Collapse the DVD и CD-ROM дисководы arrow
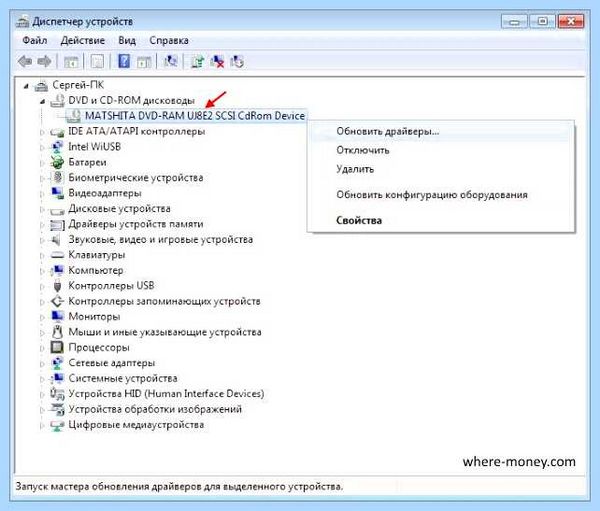The height and width of the screenshot is (511, 600). pos(42,101)
